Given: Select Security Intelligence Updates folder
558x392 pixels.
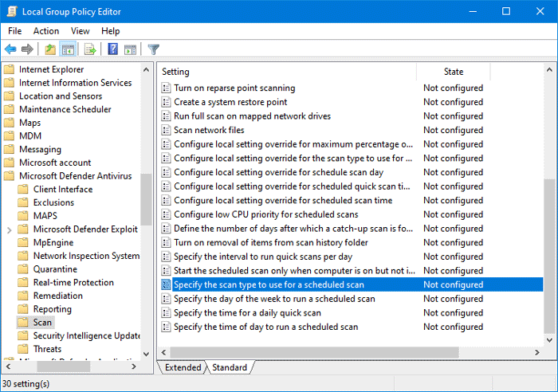Looking at the screenshot, I should pyautogui.click(x=86, y=335).
